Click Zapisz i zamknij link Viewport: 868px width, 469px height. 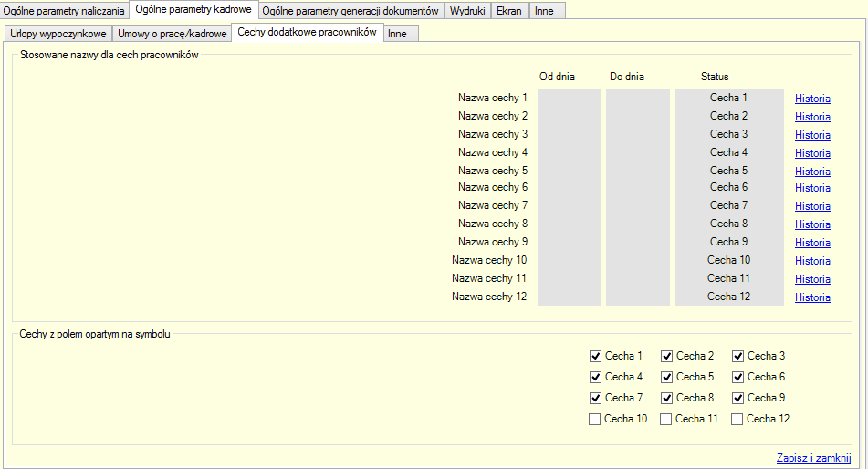click(x=813, y=458)
